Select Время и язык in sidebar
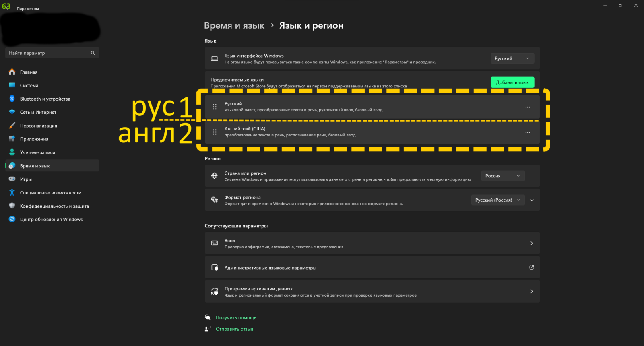 (x=52, y=166)
